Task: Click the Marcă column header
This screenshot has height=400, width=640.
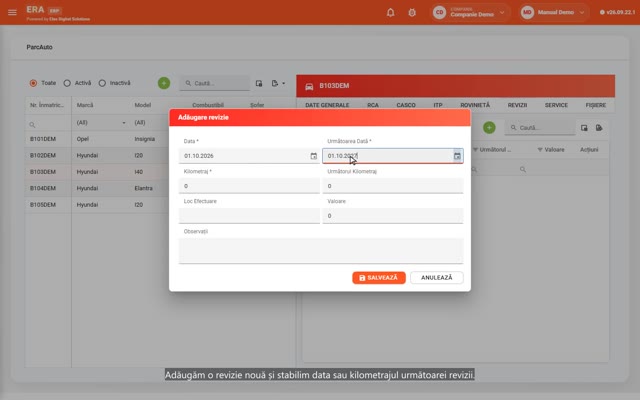Action: (85, 105)
